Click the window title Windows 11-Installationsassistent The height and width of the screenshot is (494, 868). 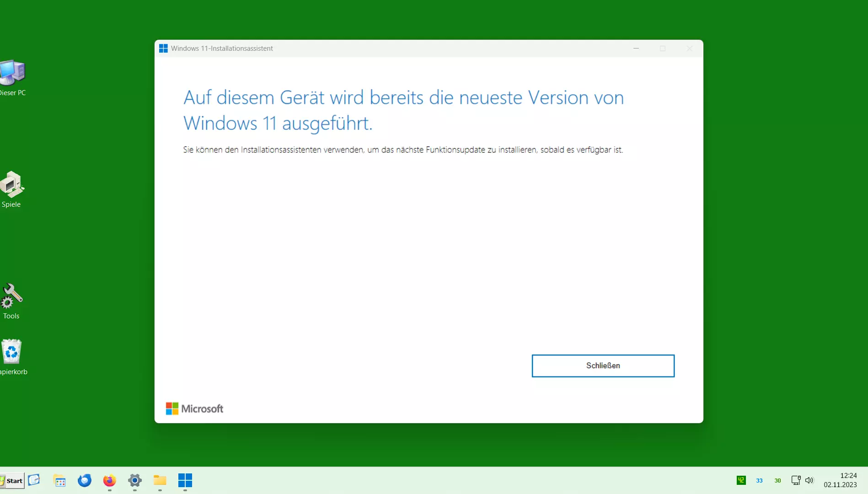[x=222, y=48]
